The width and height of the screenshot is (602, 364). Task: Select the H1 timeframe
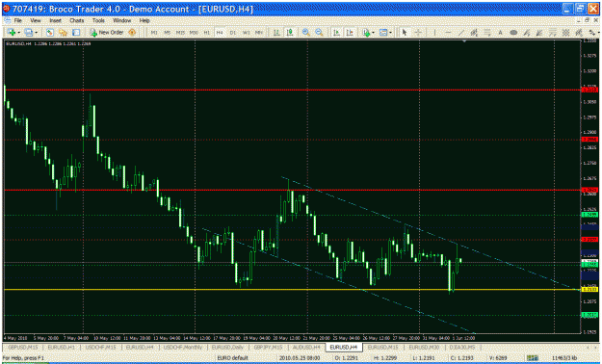(x=206, y=33)
